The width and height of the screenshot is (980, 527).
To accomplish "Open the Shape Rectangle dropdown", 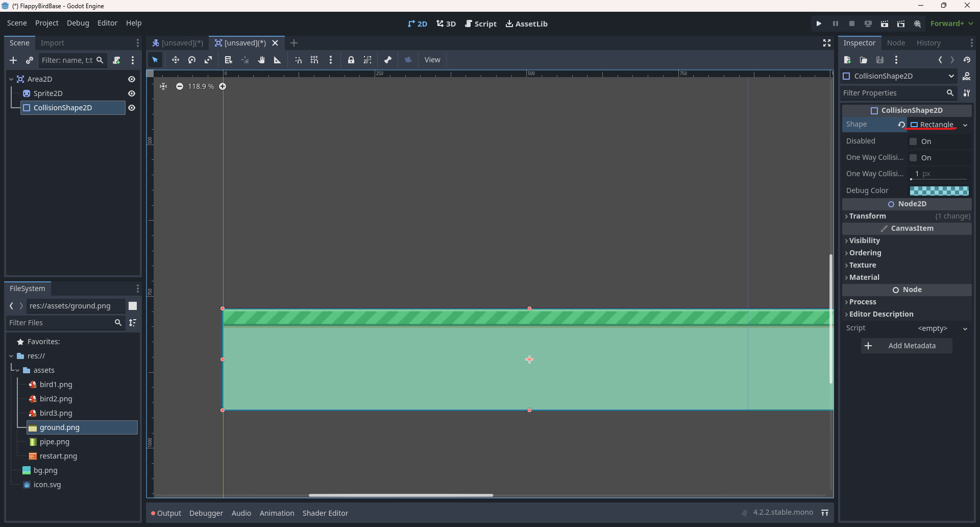I will tap(965, 125).
